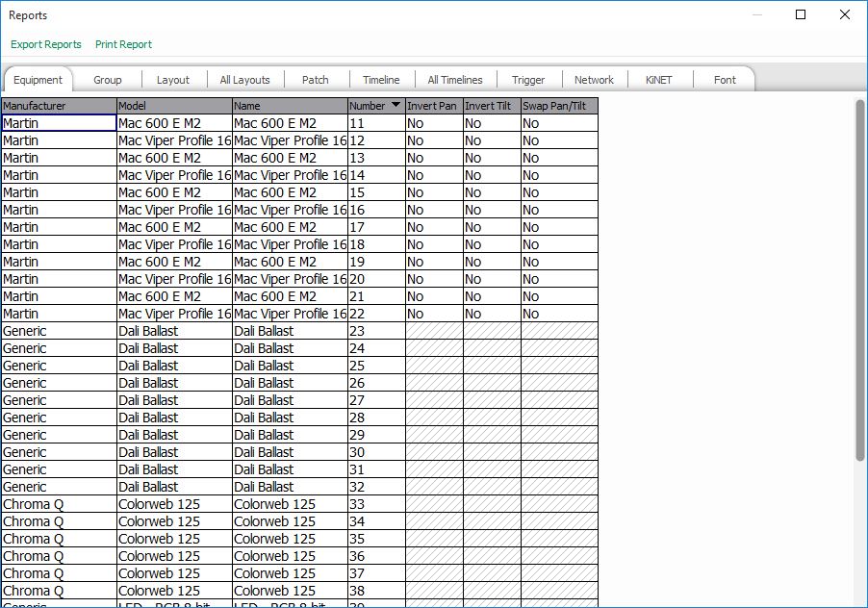Viewport: 868px width, 608px height.
Task: Select the Number cell showing 35
Action: pyautogui.click(x=376, y=539)
